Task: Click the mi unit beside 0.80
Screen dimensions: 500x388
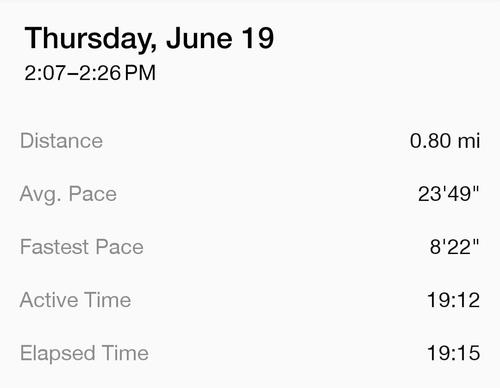Action: (469, 141)
